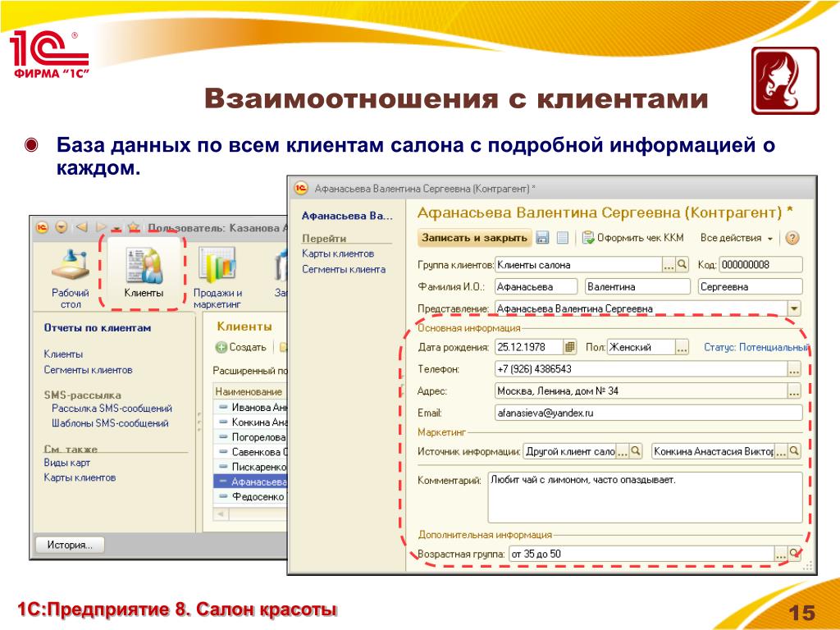Open Рассылка SMS-сообщений

coord(112,408)
